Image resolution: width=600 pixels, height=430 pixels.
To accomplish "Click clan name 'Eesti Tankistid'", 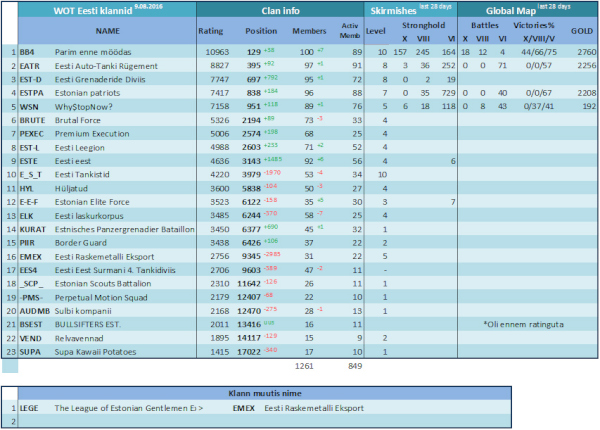I will tap(82, 175).
